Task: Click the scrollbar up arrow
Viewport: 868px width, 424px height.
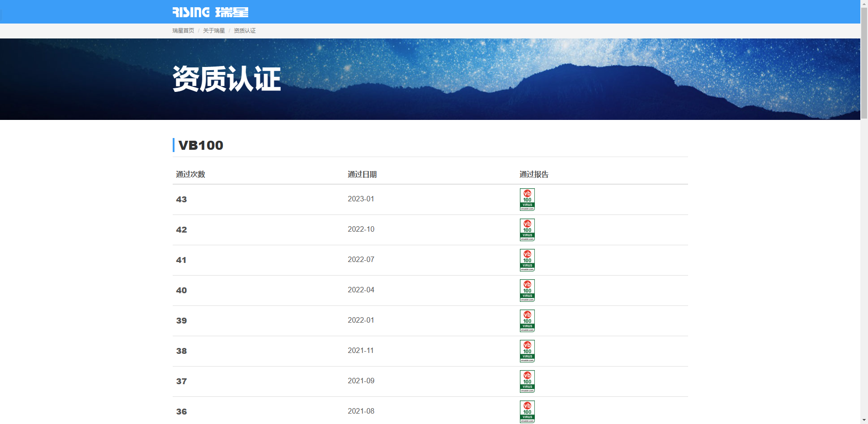Action: coord(864,3)
